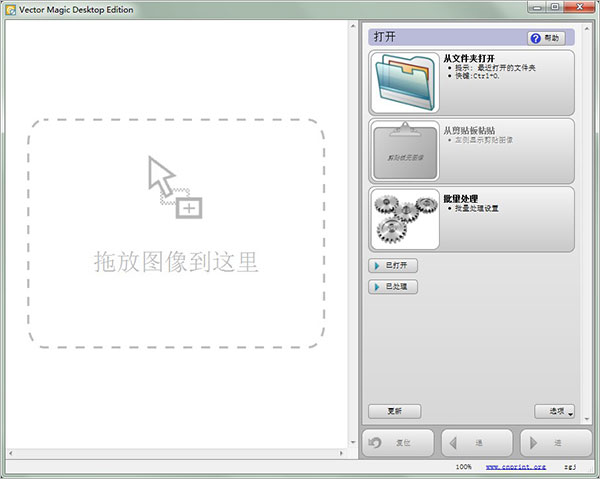Screen dimensions: 600x479
Task: Select 批量处理 batch processing title
Action: (x=459, y=198)
